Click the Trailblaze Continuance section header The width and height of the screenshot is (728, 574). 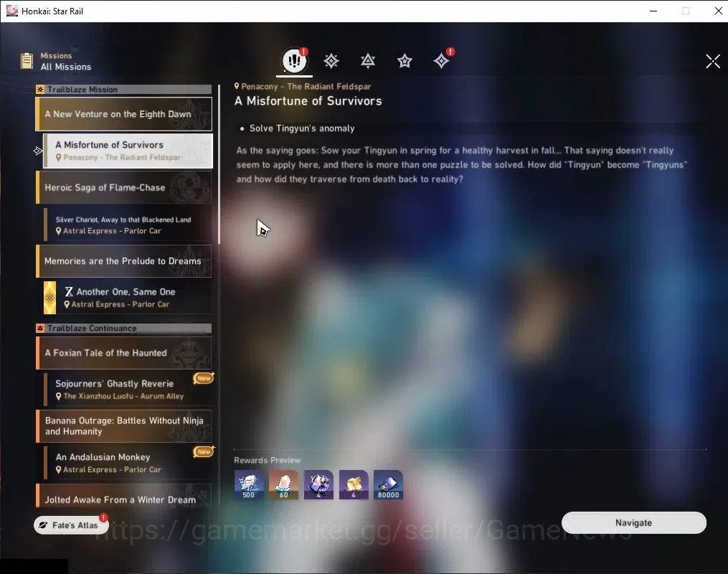tap(123, 329)
